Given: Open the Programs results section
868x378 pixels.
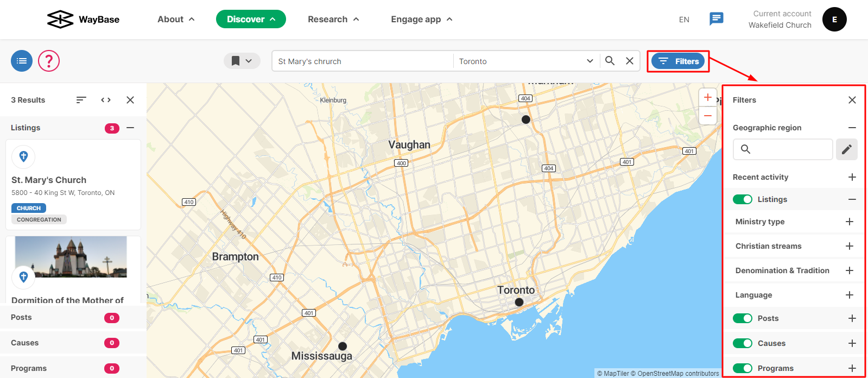Looking at the screenshot, I should tap(73, 368).
